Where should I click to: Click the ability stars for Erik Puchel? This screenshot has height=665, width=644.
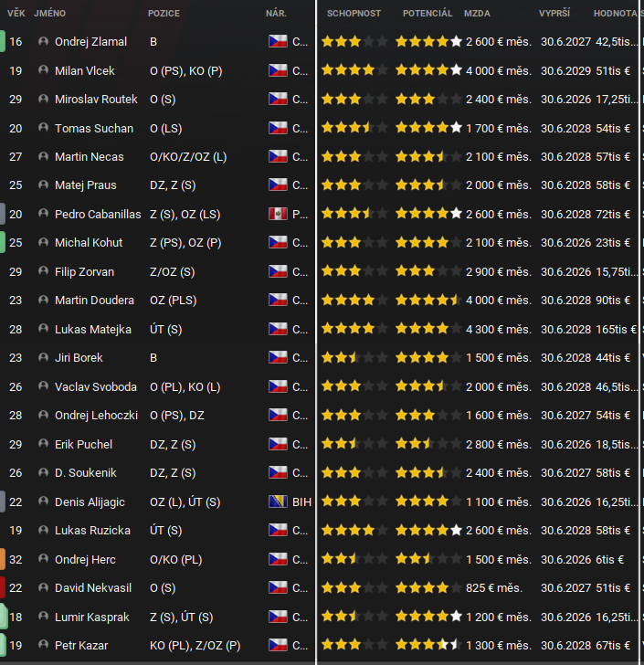[354, 444]
